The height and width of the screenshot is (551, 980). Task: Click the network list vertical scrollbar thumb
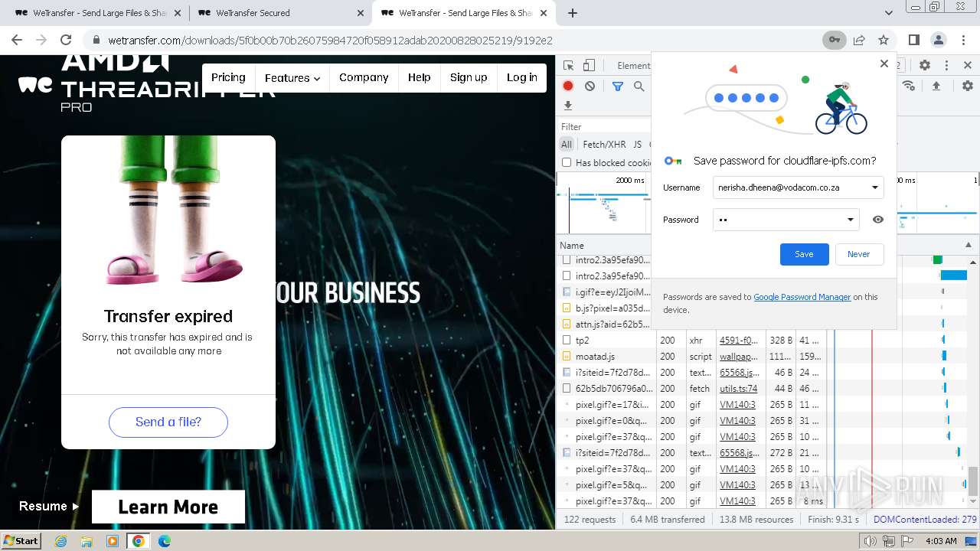(x=973, y=481)
